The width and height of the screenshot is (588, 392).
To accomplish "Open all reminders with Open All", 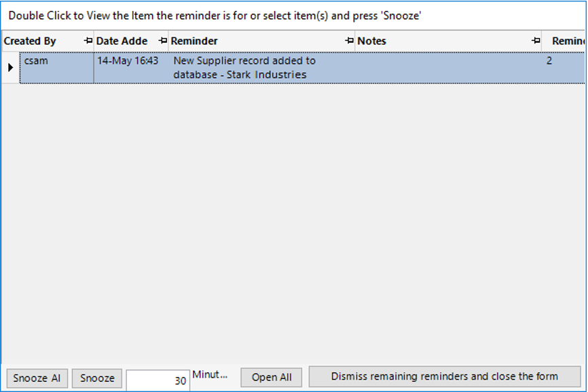I will coord(272,378).
